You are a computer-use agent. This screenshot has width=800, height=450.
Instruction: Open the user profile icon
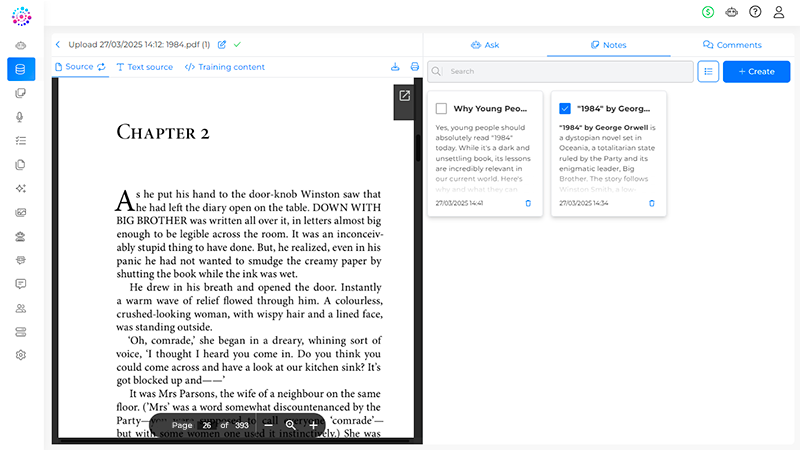(x=779, y=12)
